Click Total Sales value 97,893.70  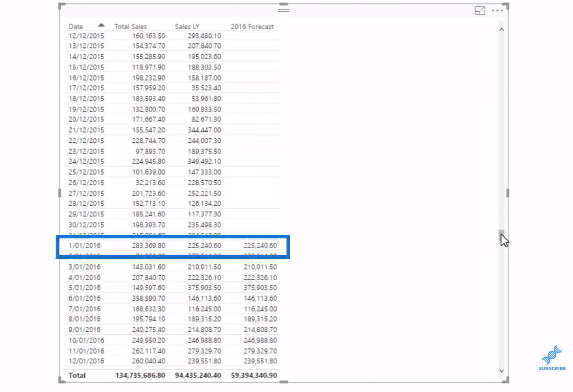[150, 151]
